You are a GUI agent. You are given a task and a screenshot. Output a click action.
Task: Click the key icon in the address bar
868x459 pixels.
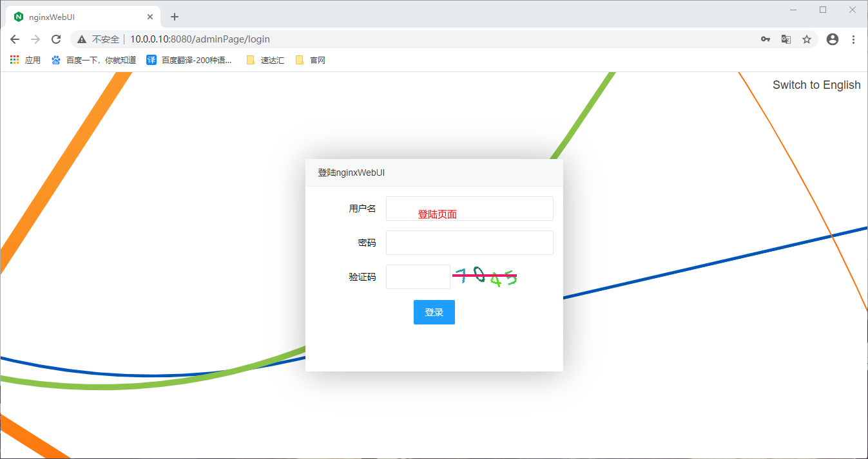pos(765,39)
